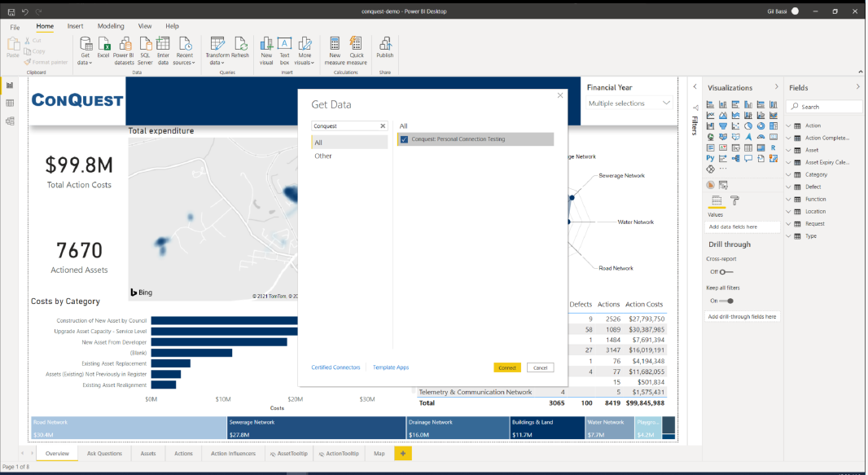Click the Refresh button in Queries group
The height and width of the screenshot is (475, 868).
pyautogui.click(x=240, y=47)
